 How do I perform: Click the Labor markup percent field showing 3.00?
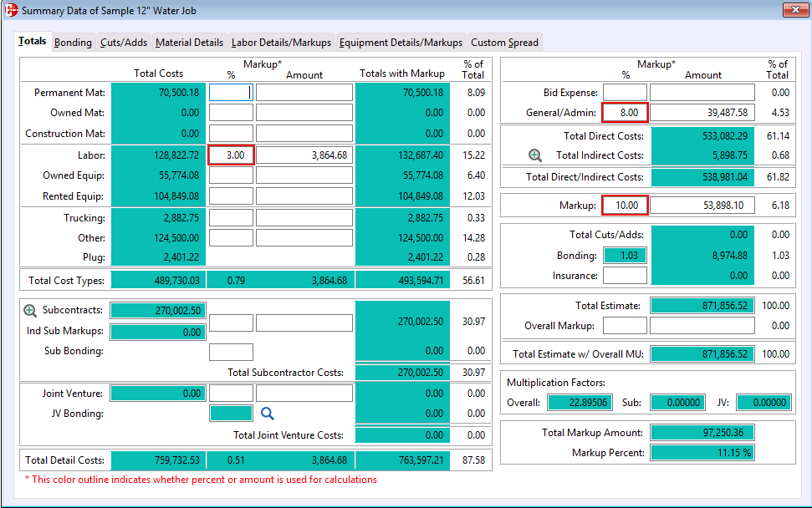(230, 155)
